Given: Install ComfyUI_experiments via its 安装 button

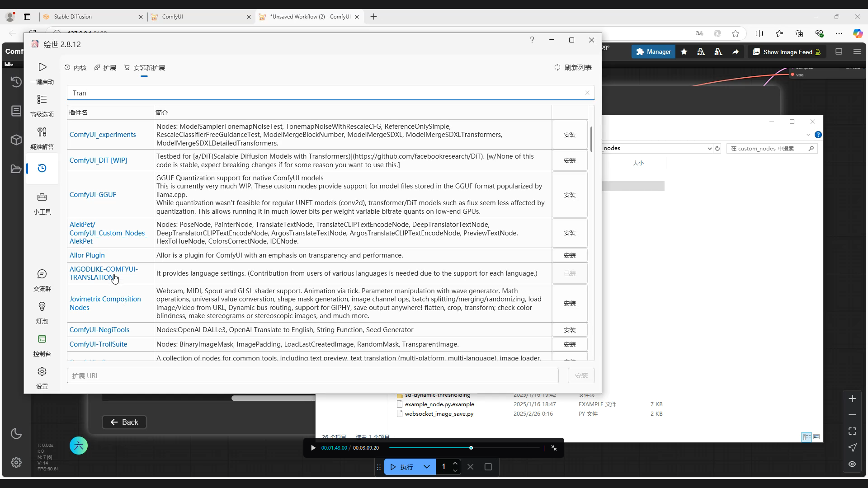Looking at the screenshot, I should click(x=570, y=135).
